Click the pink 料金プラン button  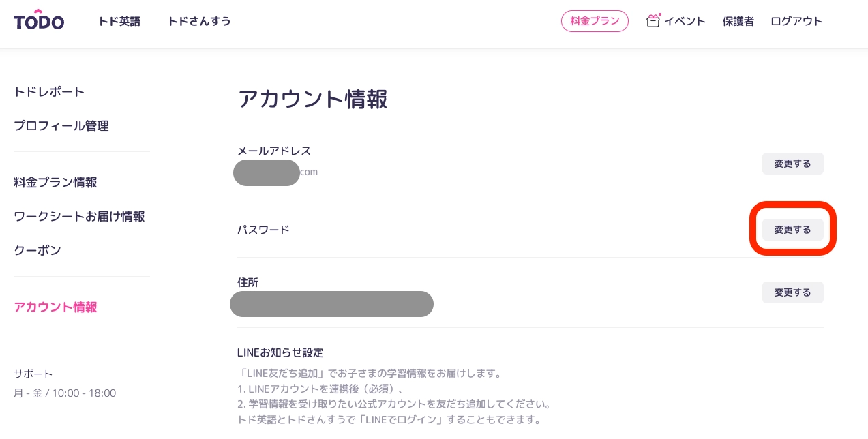coord(595,21)
